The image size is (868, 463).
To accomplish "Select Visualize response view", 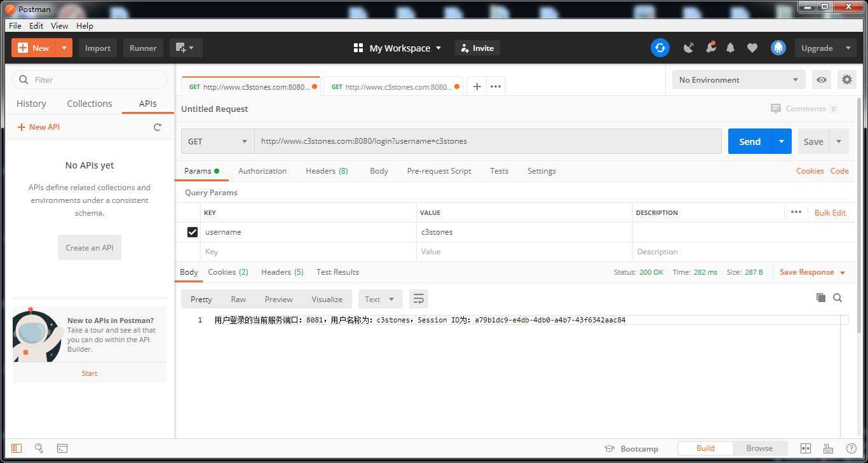I will [327, 299].
